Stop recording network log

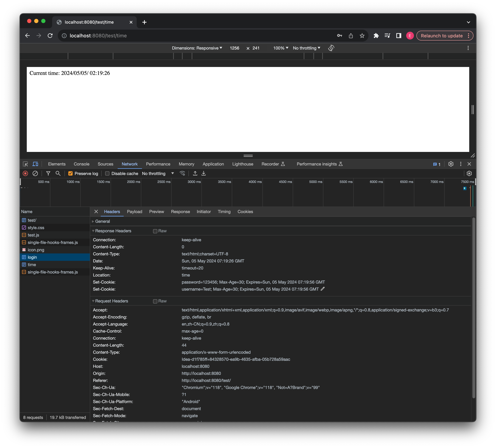[25, 174]
